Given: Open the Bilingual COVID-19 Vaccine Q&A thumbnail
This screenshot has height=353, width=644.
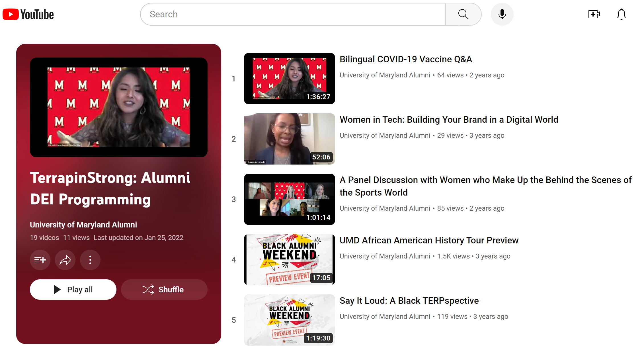Looking at the screenshot, I should point(289,79).
